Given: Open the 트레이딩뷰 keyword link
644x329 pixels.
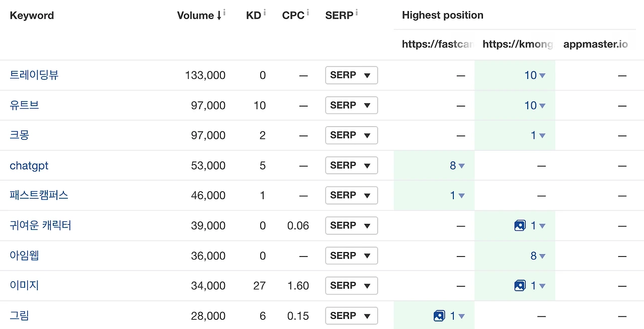Looking at the screenshot, I should pos(34,75).
